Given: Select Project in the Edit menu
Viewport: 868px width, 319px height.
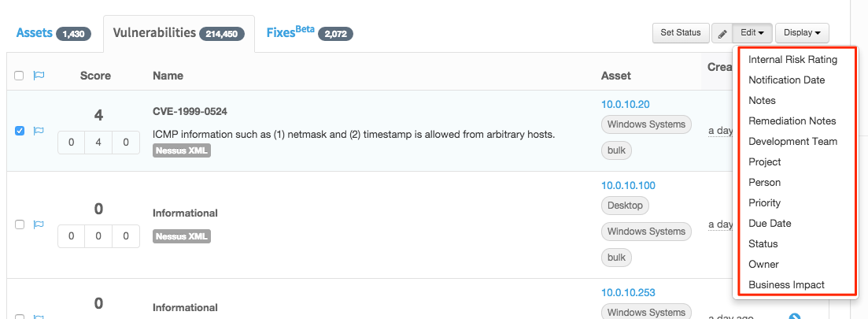Looking at the screenshot, I should point(764,162).
